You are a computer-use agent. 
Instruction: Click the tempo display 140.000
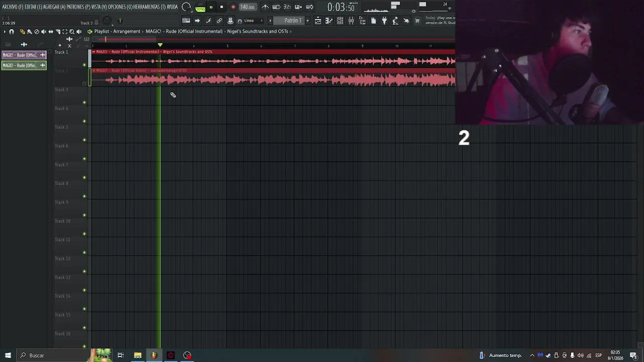[248, 7]
